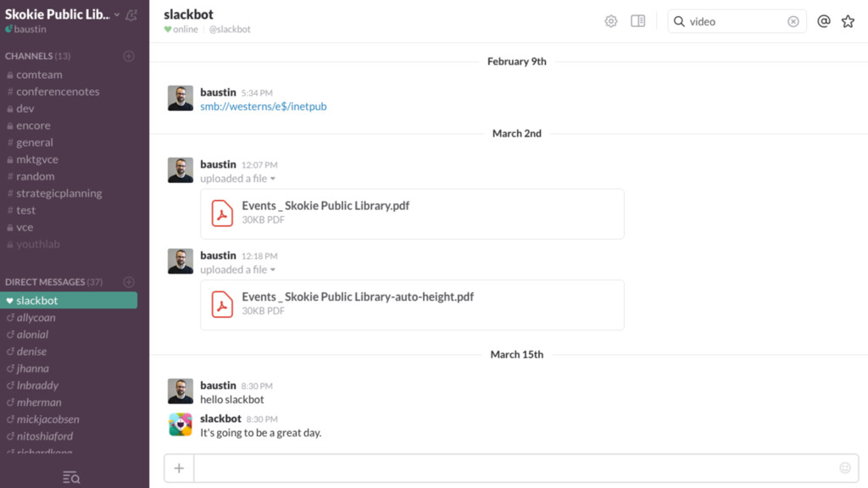Image resolution: width=868 pixels, height=488 pixels.
Task: Attach a file with the plus button
Action: click(x=179, y=469)
